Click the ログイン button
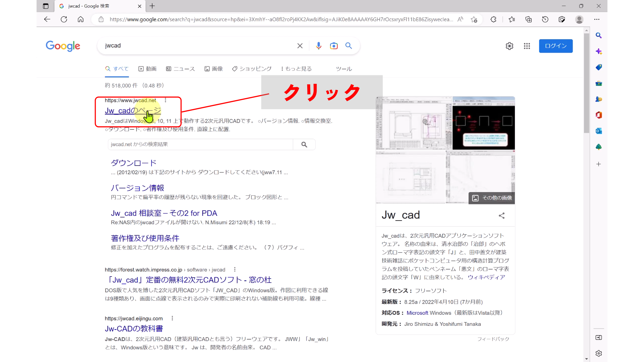Viewport: 644px width, 362px height. 555,46
